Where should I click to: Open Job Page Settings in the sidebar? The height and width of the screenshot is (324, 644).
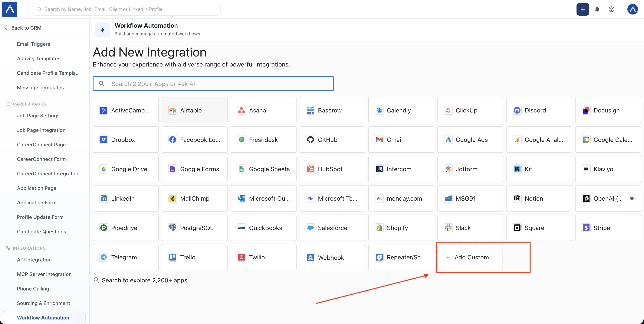click(x=38, y=115)
